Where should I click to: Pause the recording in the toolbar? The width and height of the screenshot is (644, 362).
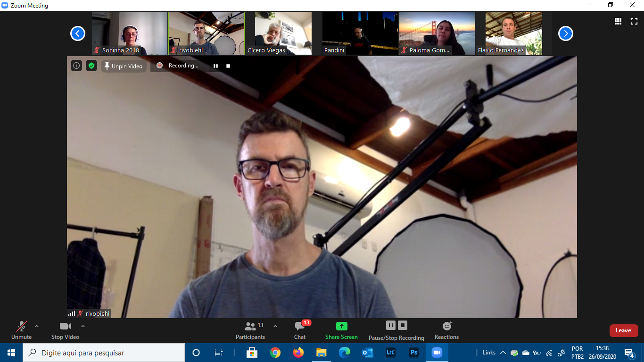390,325
